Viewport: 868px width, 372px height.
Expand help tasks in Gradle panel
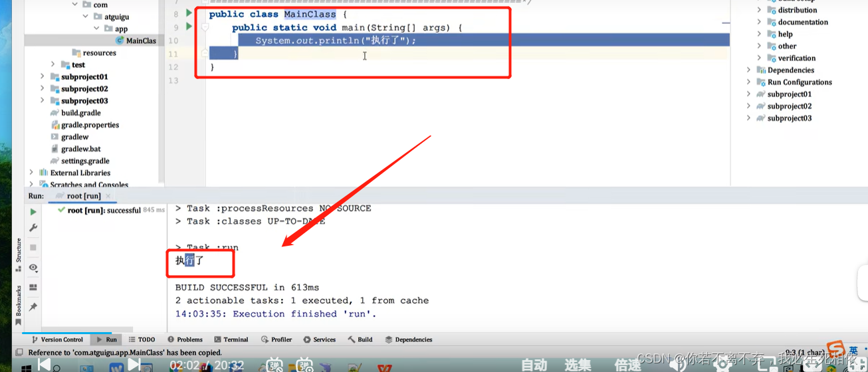[x=759, y=34]
